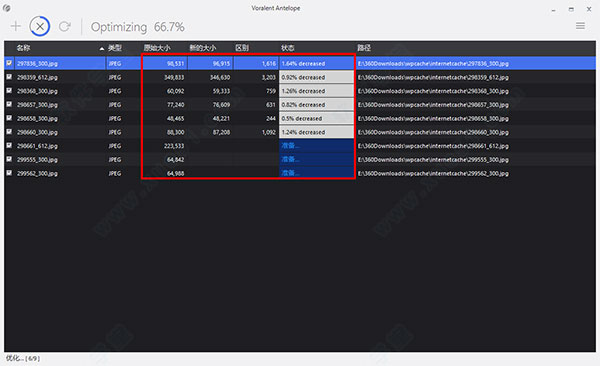Select the file name 298660_300.jpg
Viewport: 600px width, 366px height.
tap(37, 132)
